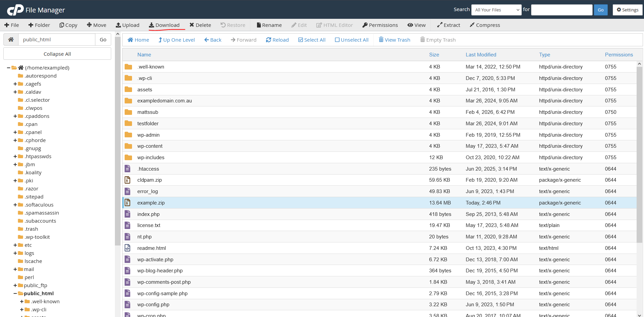This screenshot has width=644, height=317.
Task: Click the home icon beside path field
Action: point(11,40)
